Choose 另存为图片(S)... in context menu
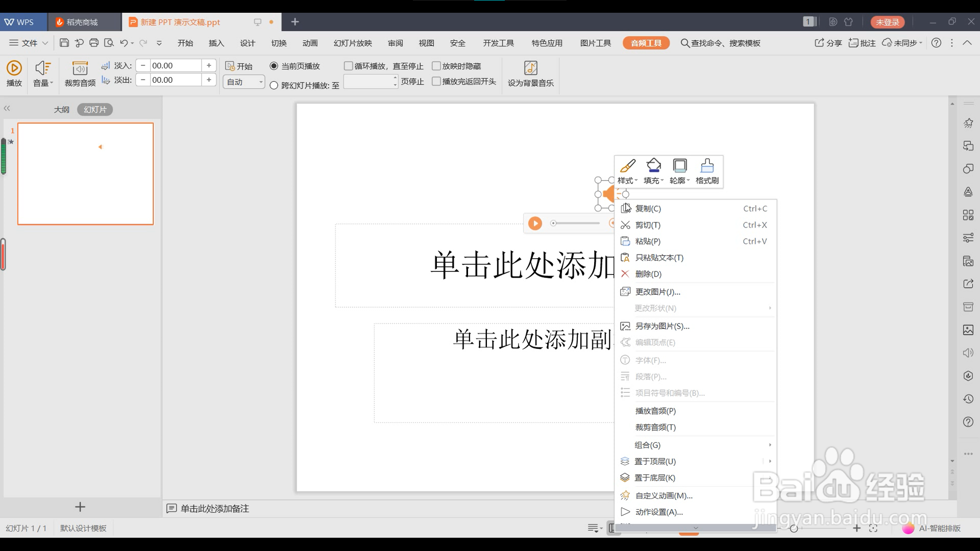980x551 pixels. pyautogui.click(x=697, y=326)
